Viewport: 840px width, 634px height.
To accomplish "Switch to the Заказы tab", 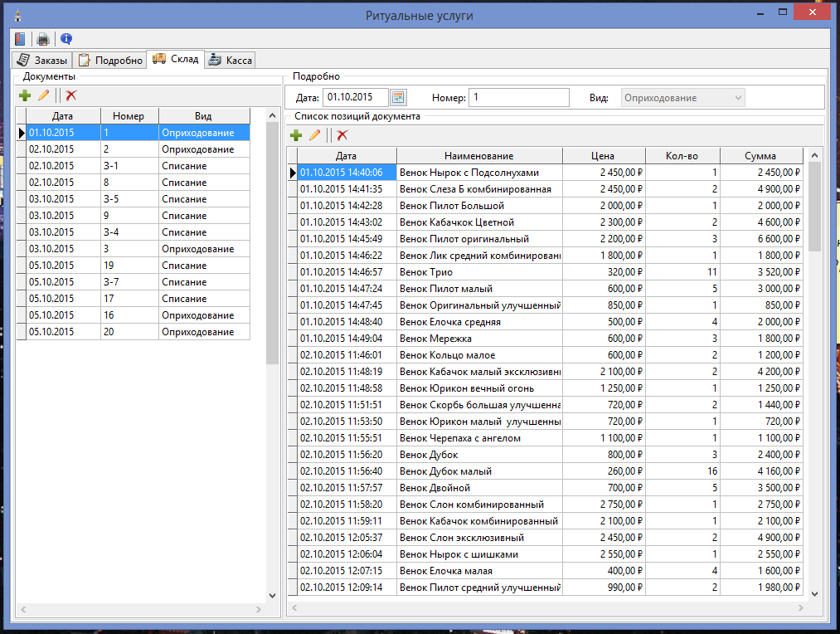I will pyautogui.click(x=41, y=60).
